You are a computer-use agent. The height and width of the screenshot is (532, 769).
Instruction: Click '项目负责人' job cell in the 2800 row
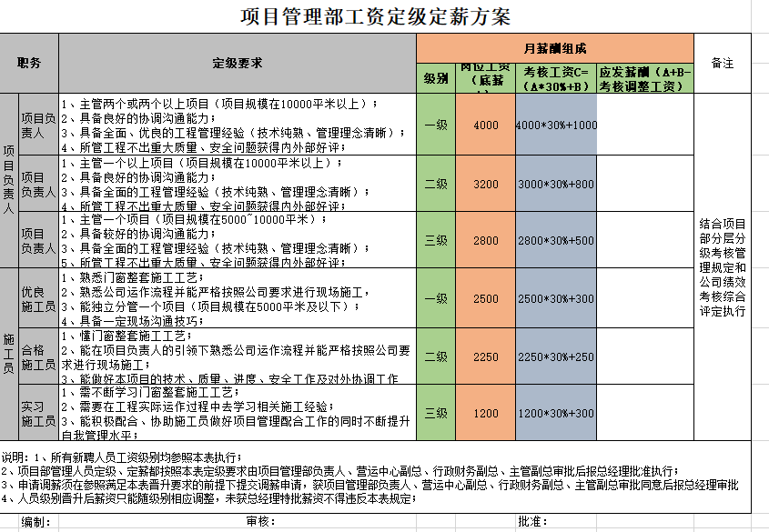click(38, 240)
